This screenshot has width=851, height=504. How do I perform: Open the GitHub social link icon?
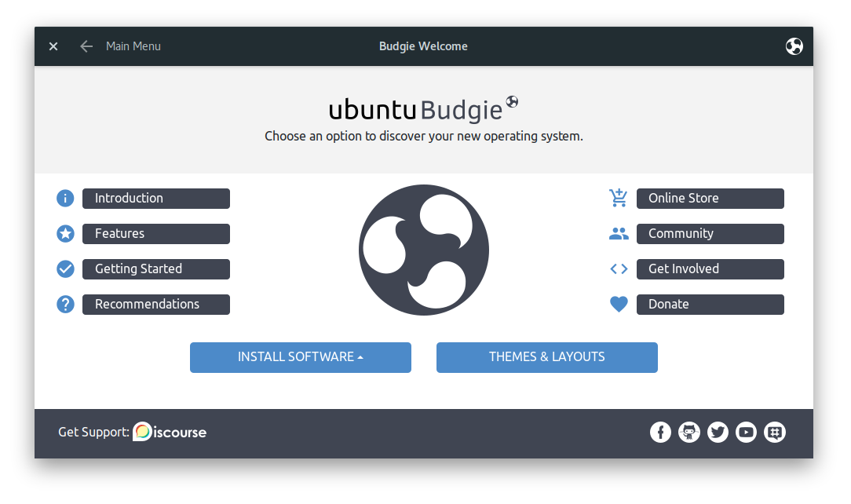[689, 433]
